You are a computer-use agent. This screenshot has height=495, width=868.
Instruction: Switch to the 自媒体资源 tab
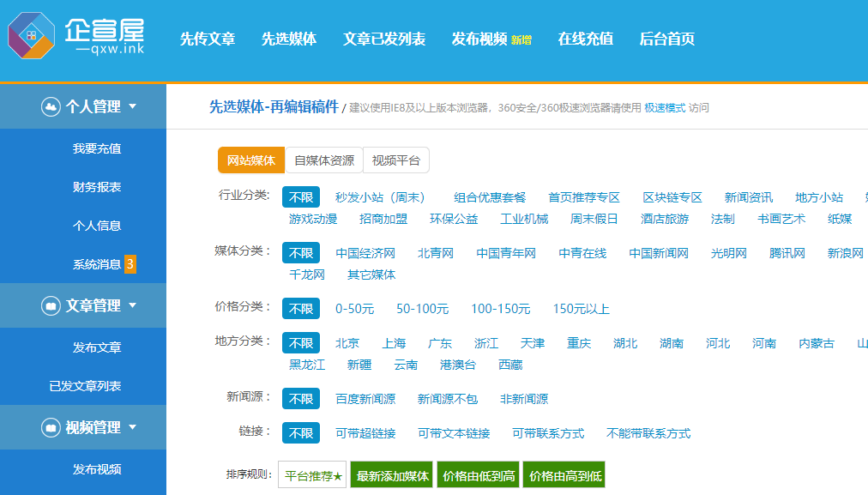(323, 160)
